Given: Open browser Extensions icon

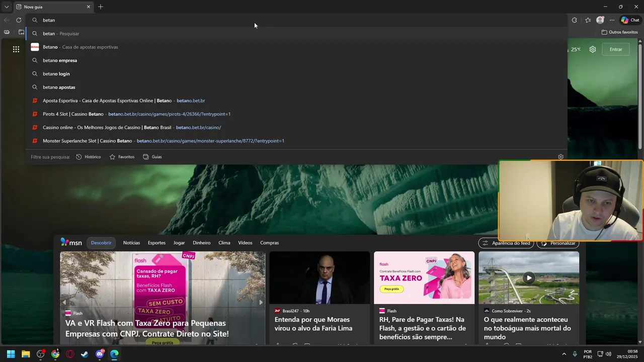Looking at the screenshot, I should tap(575, 20).
